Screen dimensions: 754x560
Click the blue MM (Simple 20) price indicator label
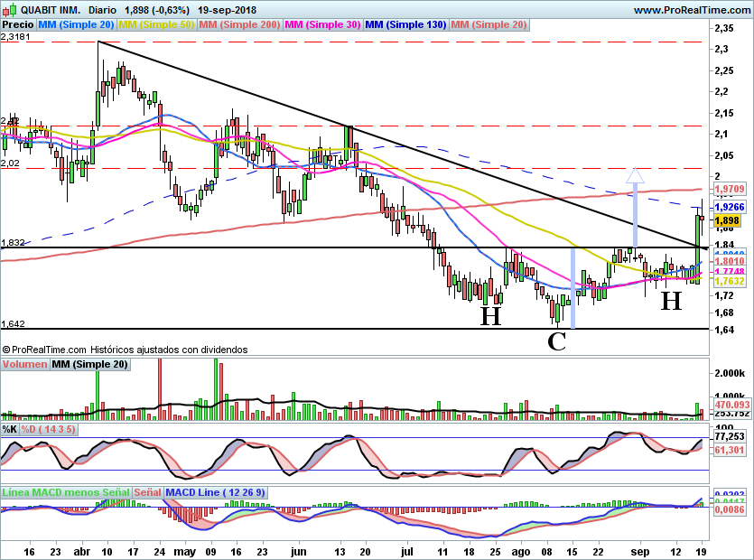(x=77, y=25)
